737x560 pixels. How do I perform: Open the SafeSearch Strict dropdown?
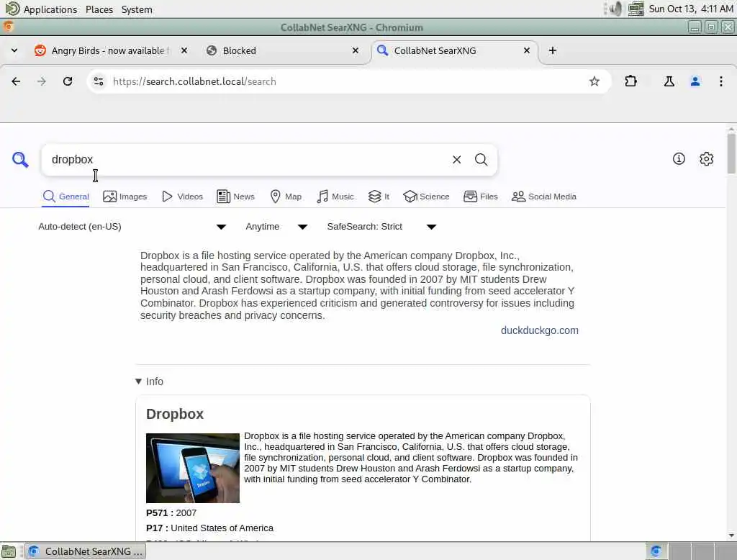[381, 227]
